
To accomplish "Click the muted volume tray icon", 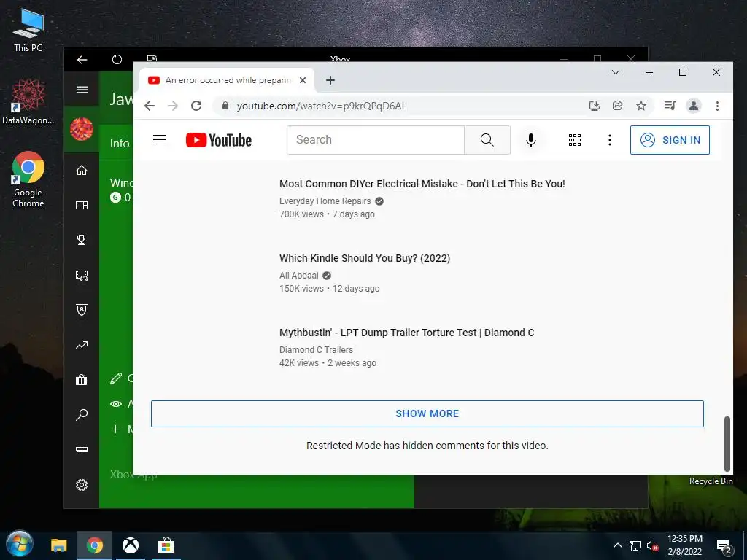I will (653, 546).
